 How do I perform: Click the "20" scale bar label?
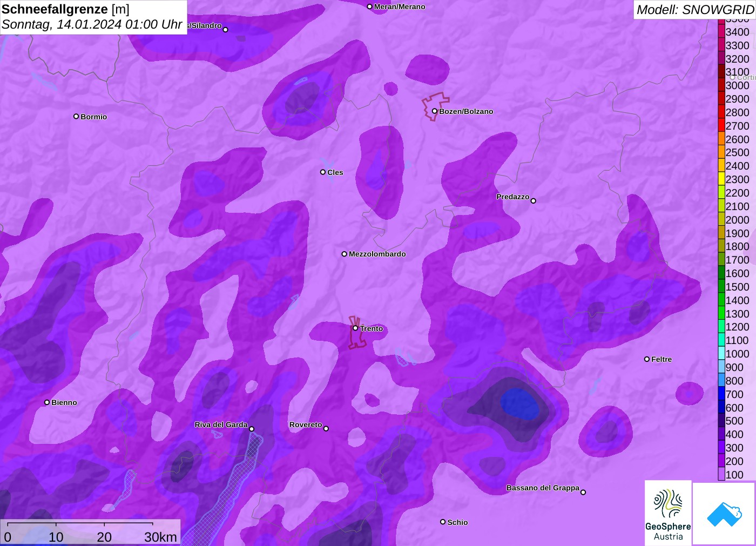tap(104, 537)
